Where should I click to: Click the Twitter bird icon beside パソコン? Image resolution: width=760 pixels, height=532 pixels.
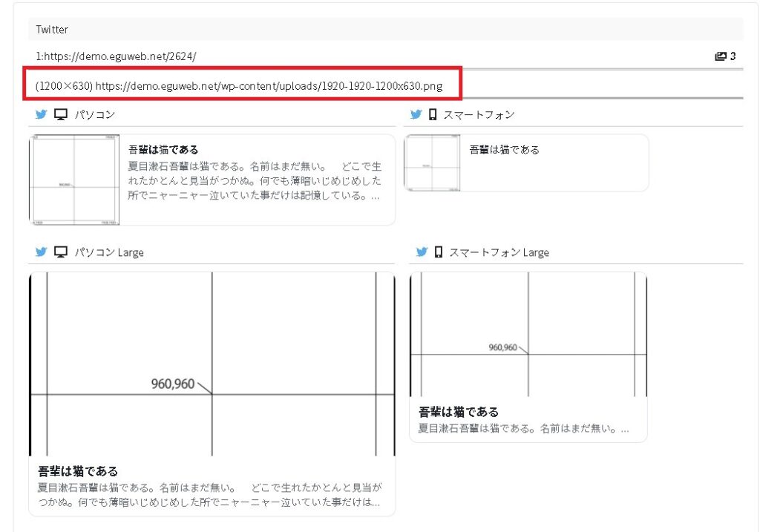(42, 114)
